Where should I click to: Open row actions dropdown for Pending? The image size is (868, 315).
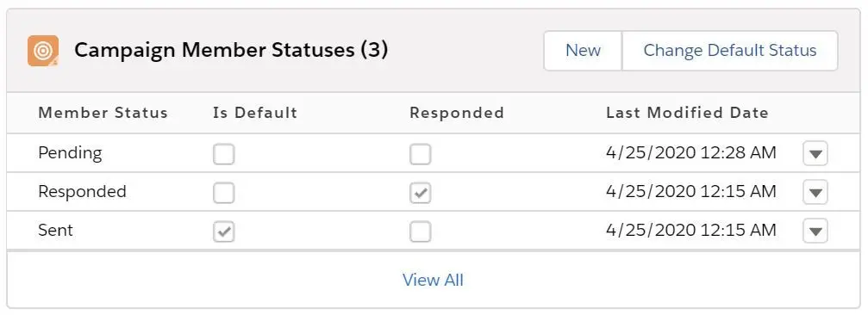click(x=815, y=154)
